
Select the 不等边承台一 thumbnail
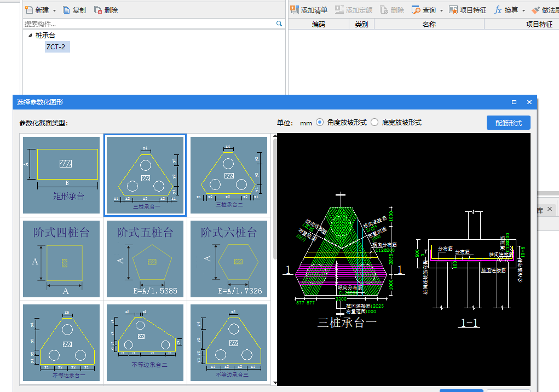click(x=61, y=343)
